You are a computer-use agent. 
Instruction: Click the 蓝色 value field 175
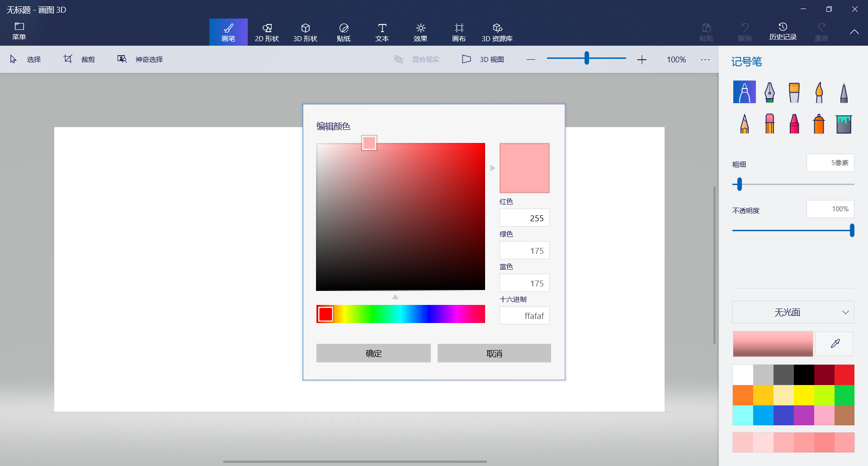(524, 283)
